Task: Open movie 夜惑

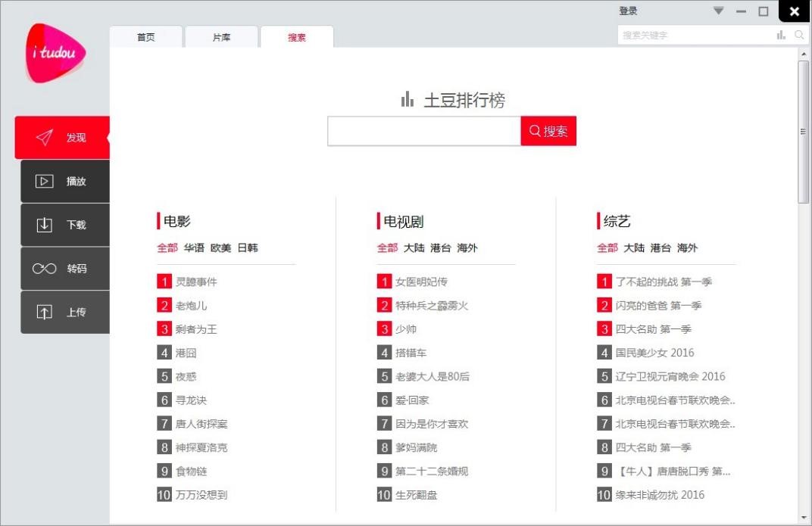Action: 186,377
